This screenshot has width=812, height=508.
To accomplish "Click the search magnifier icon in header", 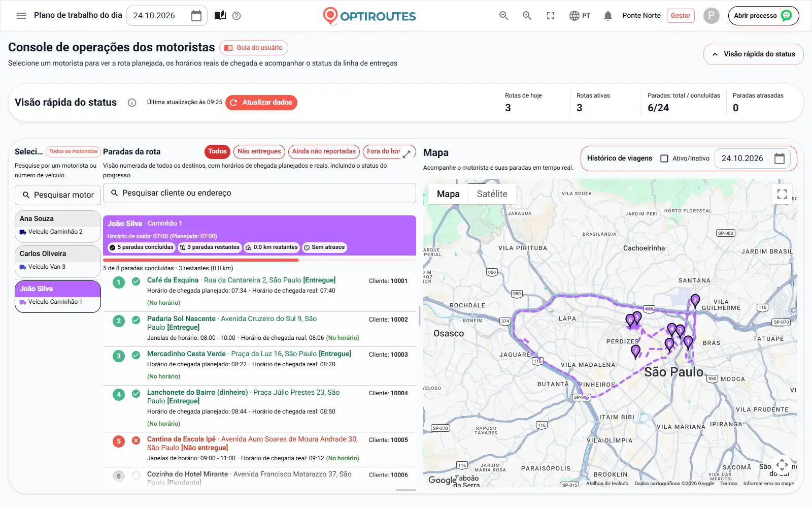I will coord(503,16).
